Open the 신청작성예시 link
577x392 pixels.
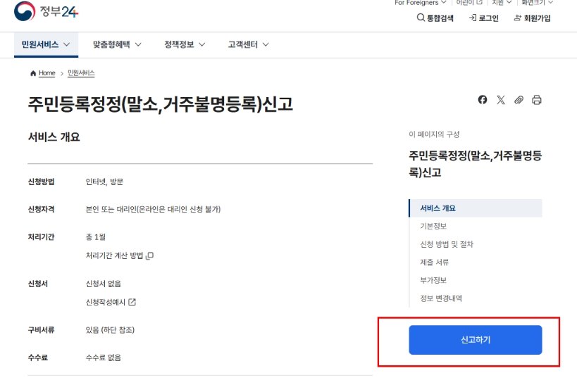111,303
